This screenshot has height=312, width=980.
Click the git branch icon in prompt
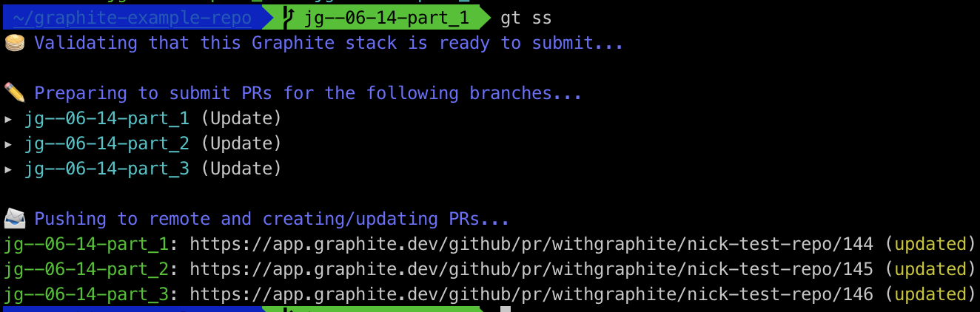click(x=290, y=18)
